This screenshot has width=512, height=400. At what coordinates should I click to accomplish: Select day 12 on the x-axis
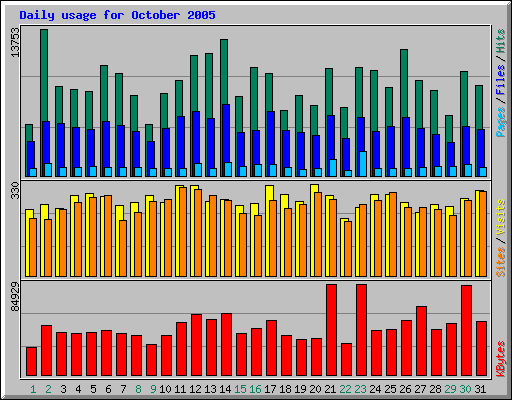coord(195,389)
